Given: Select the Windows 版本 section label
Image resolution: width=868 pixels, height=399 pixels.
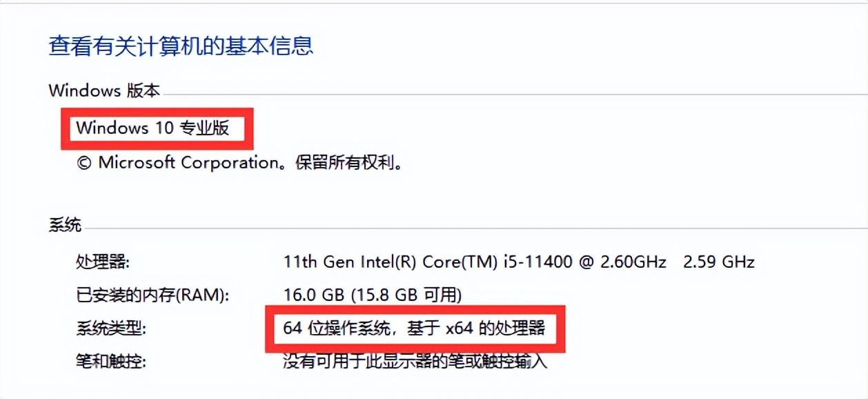Looking at the screenshot, I should 104,90.
